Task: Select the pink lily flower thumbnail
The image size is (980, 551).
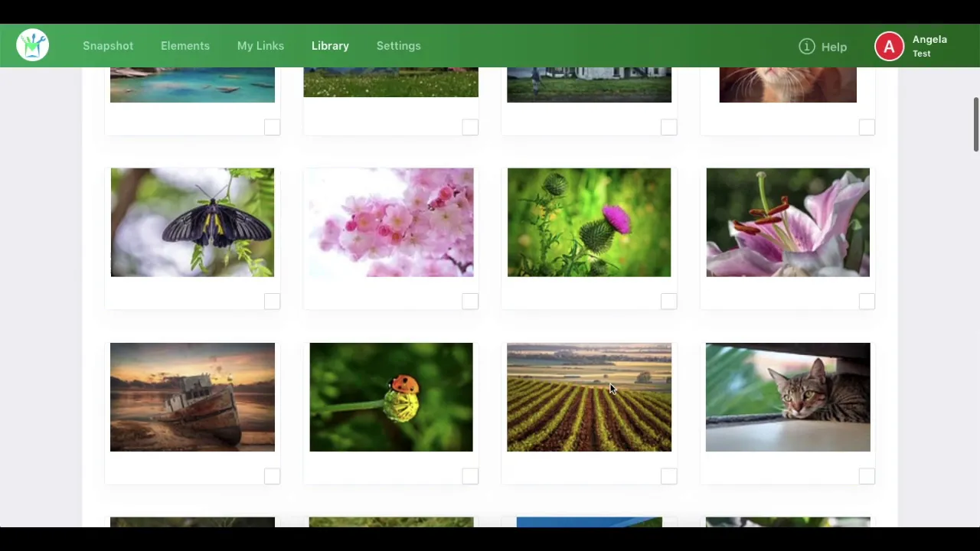Action: coord(788,222)
